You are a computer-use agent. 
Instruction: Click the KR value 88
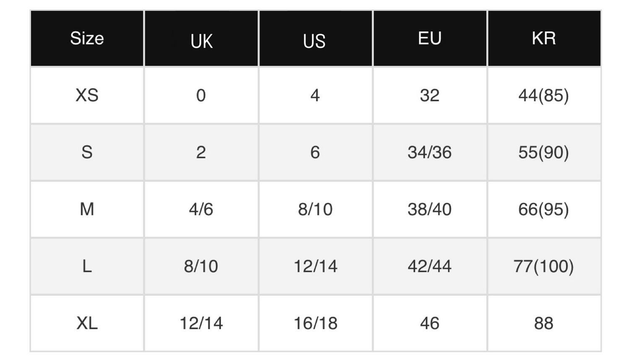point(543,323)
